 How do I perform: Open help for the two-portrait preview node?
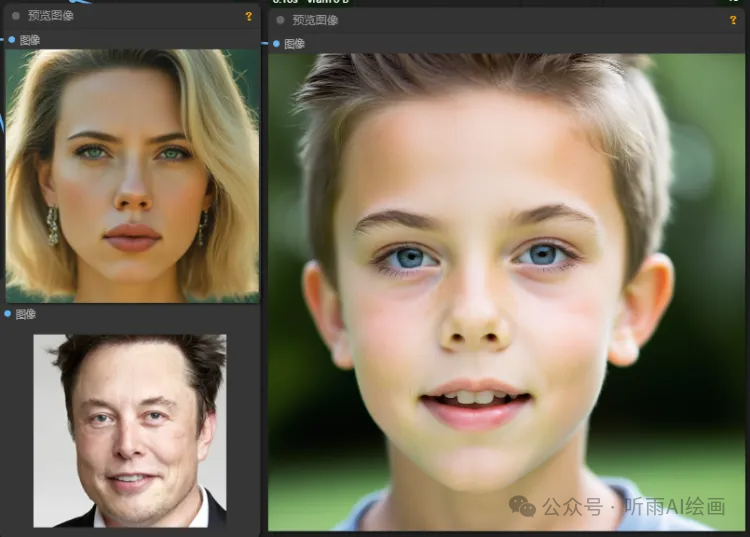(249, 16)
